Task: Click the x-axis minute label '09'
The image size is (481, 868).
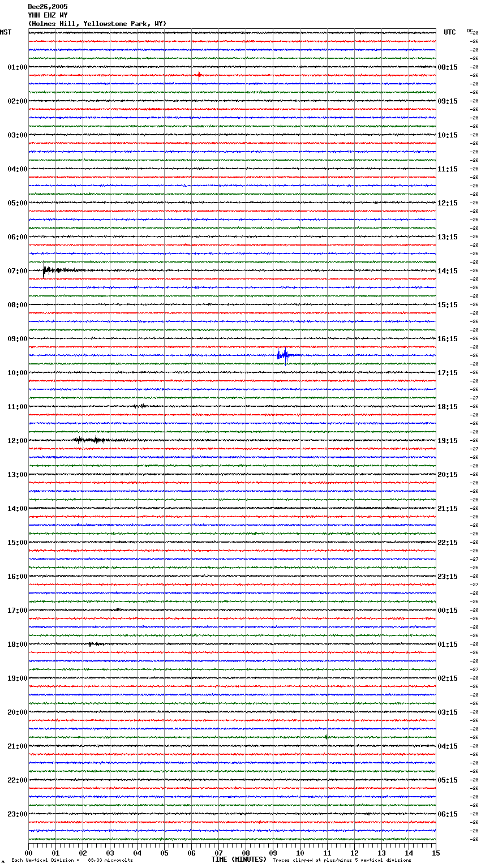Action: click(273, 853)
